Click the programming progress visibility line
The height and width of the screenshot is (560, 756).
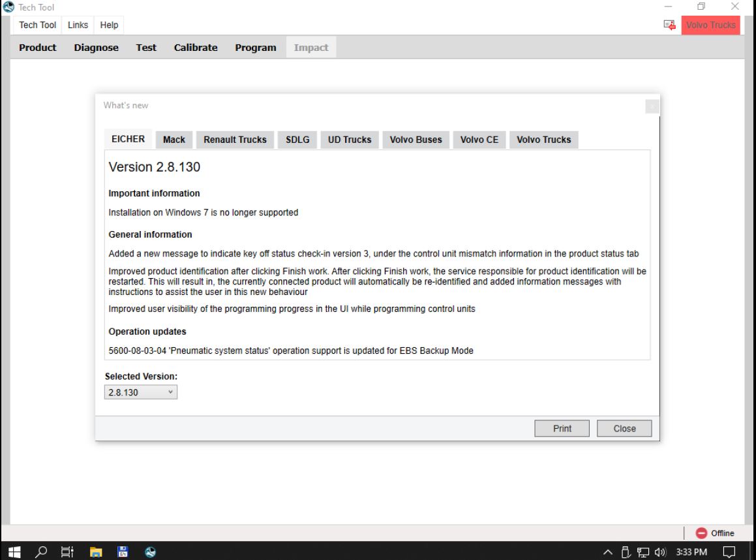point(292,309)
